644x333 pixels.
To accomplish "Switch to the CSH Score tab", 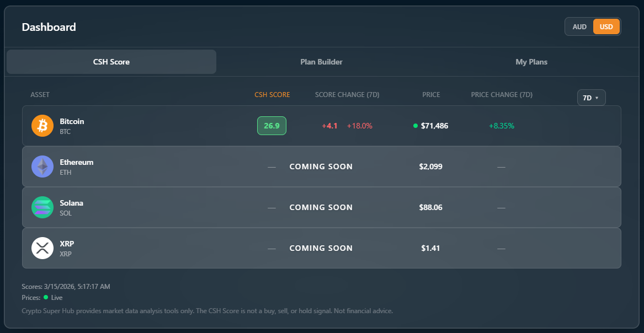I will [x=111, y=62].
